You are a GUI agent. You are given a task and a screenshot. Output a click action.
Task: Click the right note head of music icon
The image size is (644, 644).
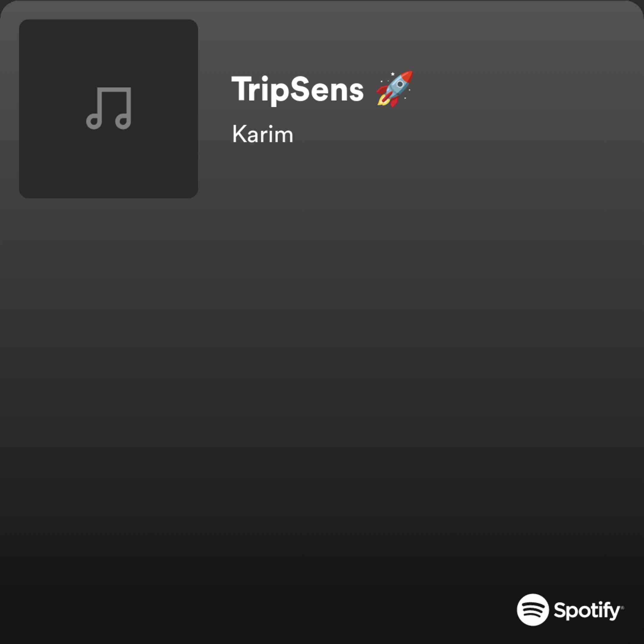[123, 122]
